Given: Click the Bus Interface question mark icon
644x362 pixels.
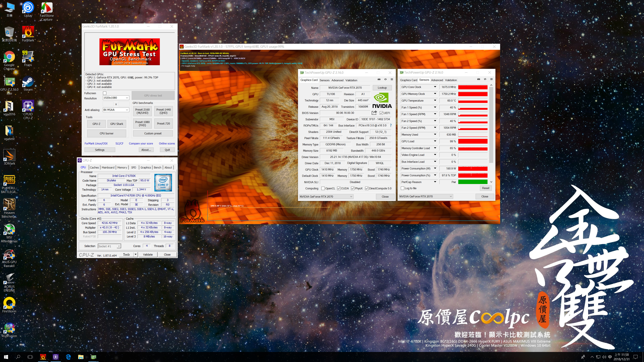Looking at the screenshot, I should point(391,125).
